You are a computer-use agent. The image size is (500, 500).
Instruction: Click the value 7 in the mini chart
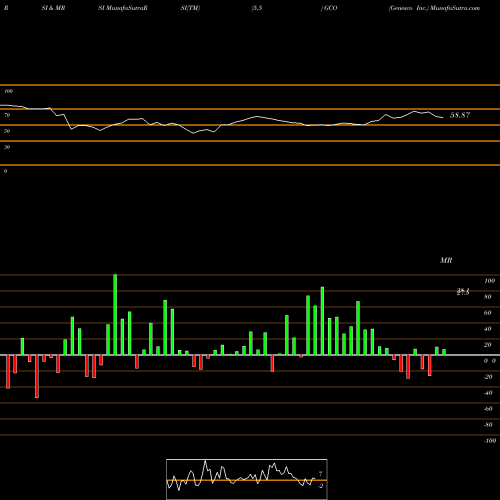coord(320,473)
